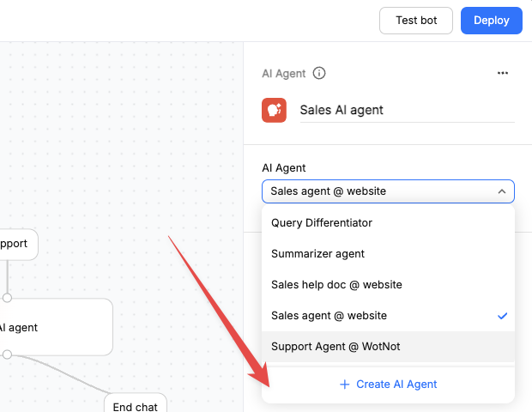Select the AI agent node on canvas
This screenshot has height=412, width=532.
[51, 327]
